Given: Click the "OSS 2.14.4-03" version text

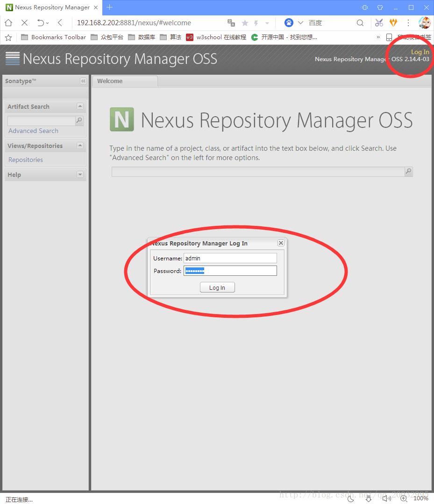Looking at the screenshot, I should tap(410, 59).
